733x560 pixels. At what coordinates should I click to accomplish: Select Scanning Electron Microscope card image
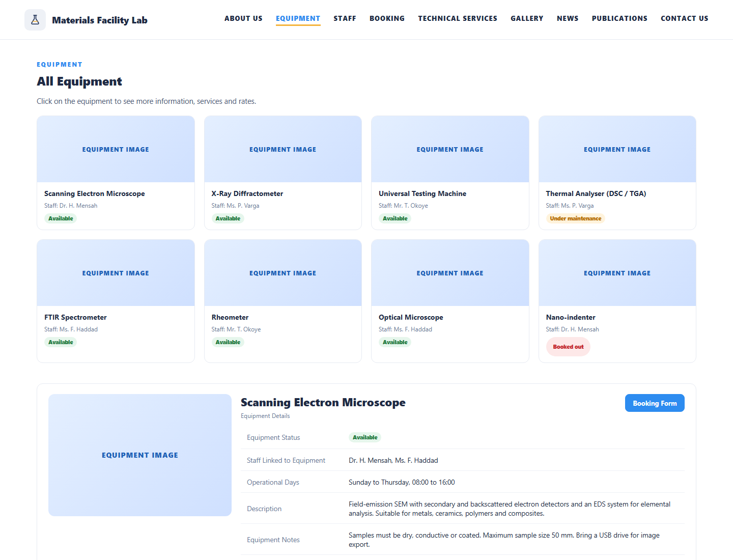click(x=116, y=149)
